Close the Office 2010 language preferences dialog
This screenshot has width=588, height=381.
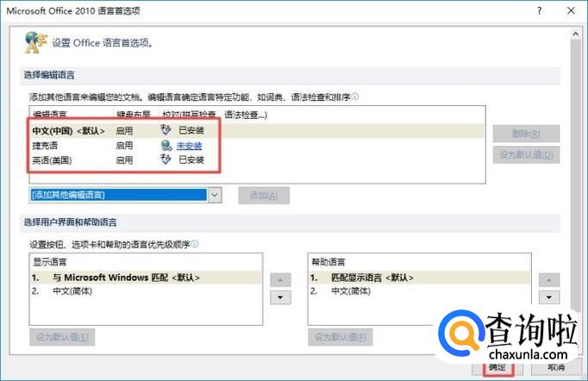571,10
